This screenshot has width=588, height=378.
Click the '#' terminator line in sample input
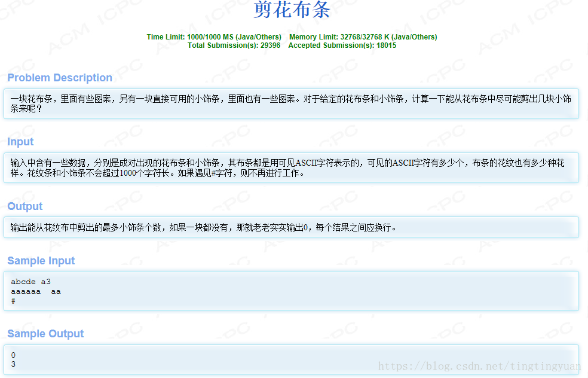13,301
